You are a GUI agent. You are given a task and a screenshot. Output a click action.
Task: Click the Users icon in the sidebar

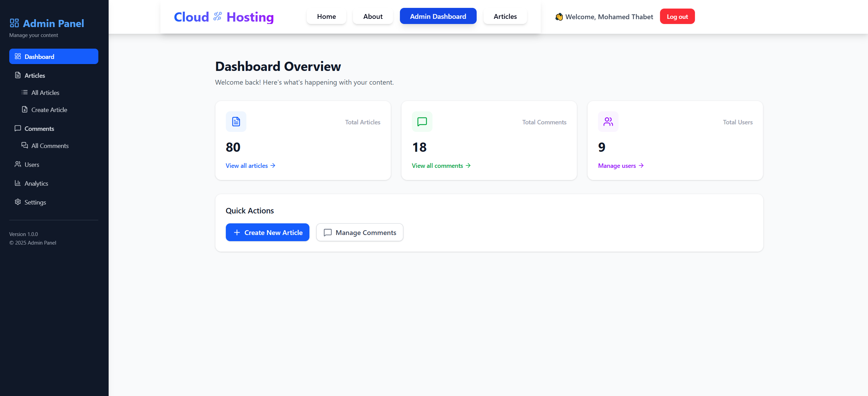18,164
